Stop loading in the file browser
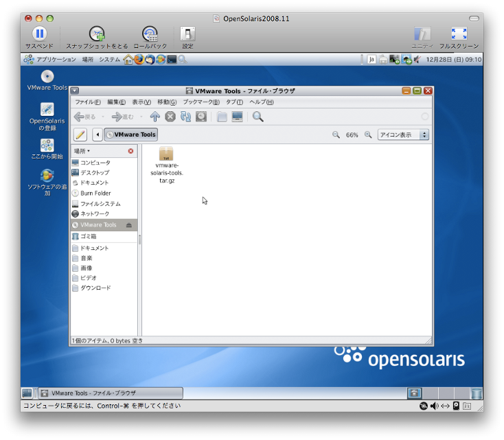The image size is (504, 440). pos(170,117)
